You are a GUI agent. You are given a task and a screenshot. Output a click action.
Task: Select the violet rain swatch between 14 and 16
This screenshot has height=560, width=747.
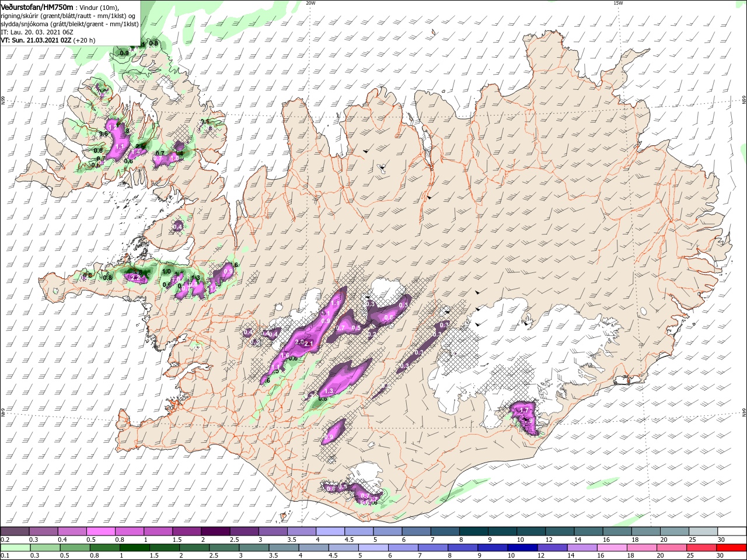[582, 548]
